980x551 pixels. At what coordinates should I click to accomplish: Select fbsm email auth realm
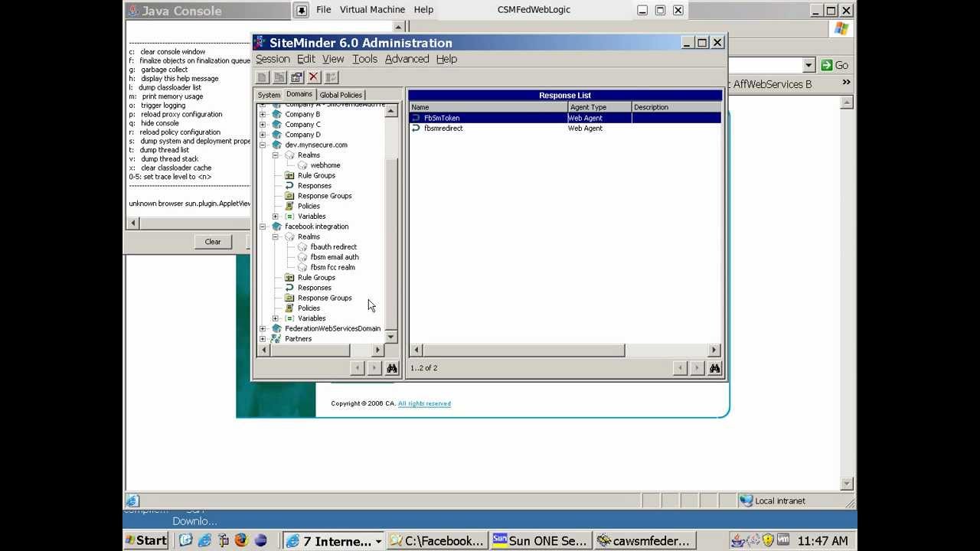(335, 257)
